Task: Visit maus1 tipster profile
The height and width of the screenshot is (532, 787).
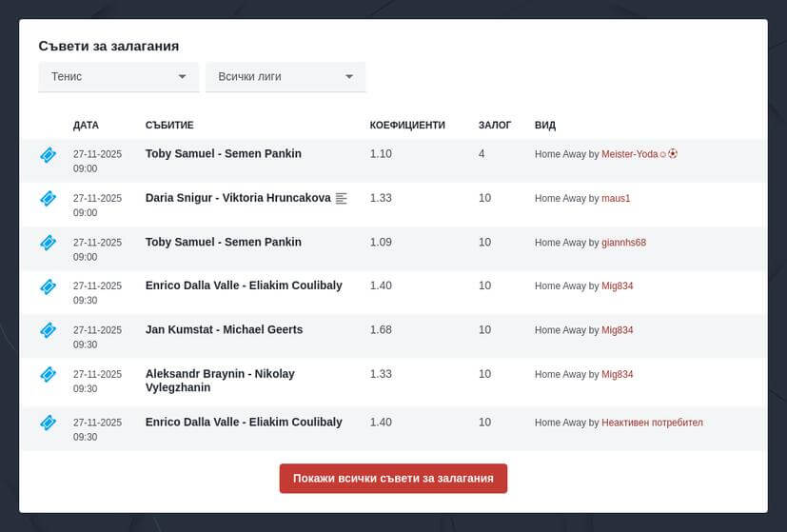Action: pos(616,199)
